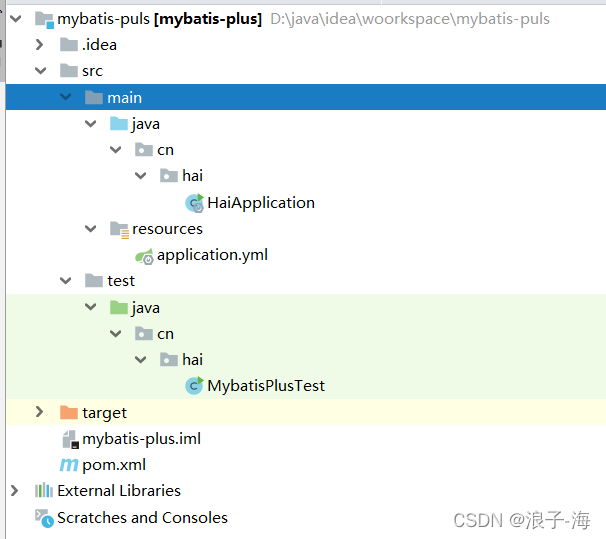Viewport: 606px width, 539px height.
Task: Collapse the cn package under test
Action: (116, 333)
